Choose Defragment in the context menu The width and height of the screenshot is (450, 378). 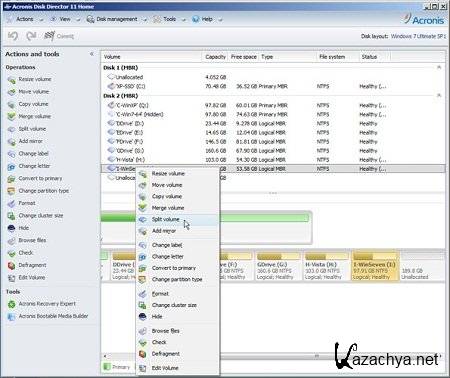point(178,354)
